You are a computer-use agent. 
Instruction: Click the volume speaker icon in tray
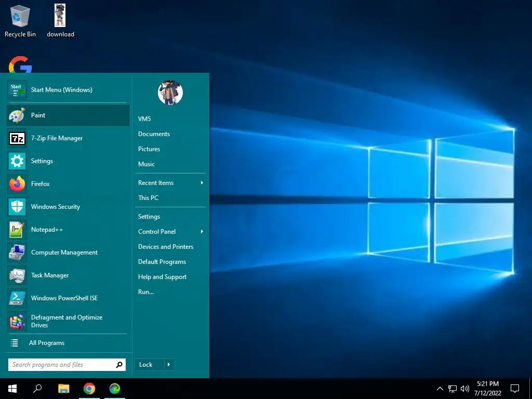tap(465, 389)
